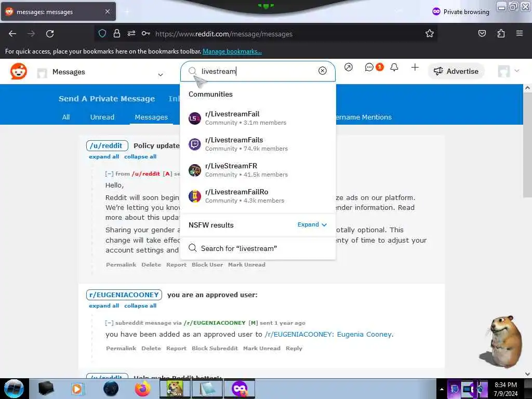Viewport: 532px width, 399px height.
Task: Mark approved user message as unread
Action: [262, 349]
